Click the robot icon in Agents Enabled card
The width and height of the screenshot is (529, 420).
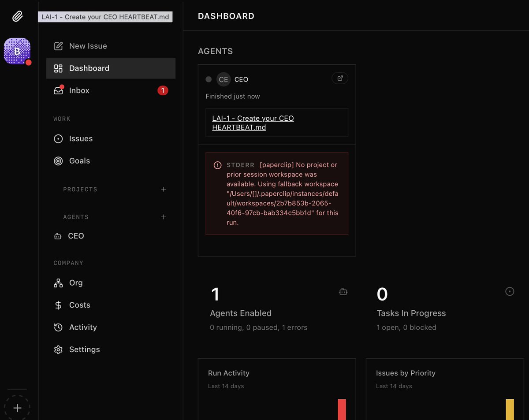(x=343, y=291)
